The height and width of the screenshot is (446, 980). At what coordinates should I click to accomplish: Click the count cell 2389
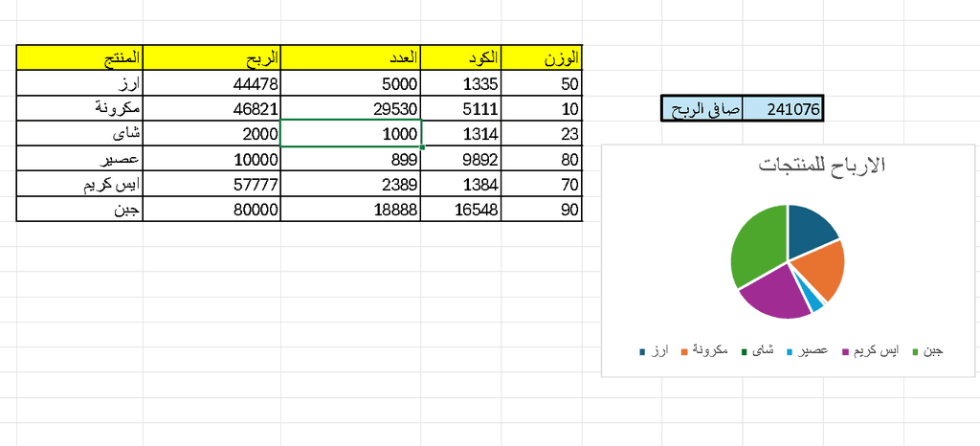point(350,184)
